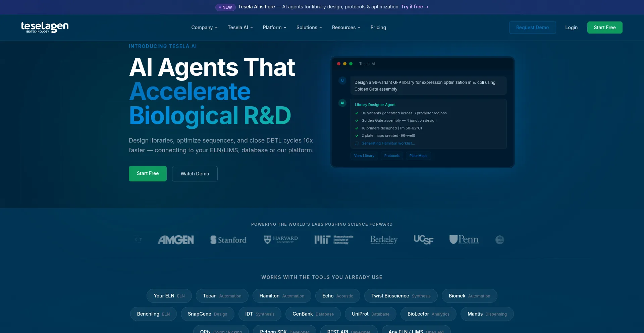Screen dimensions: 644x333
Task: Click 'Try it free' announcement link
Action: pos(415,7)
